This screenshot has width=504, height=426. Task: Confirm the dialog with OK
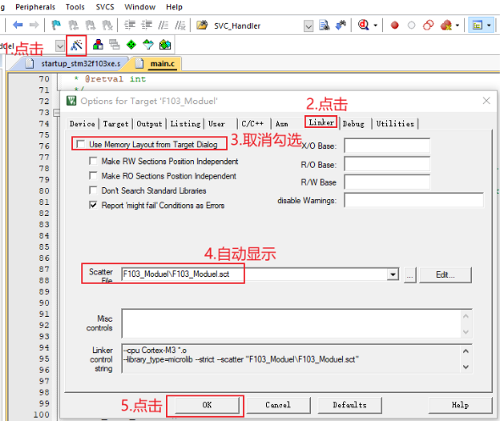(x=207, y=405)
